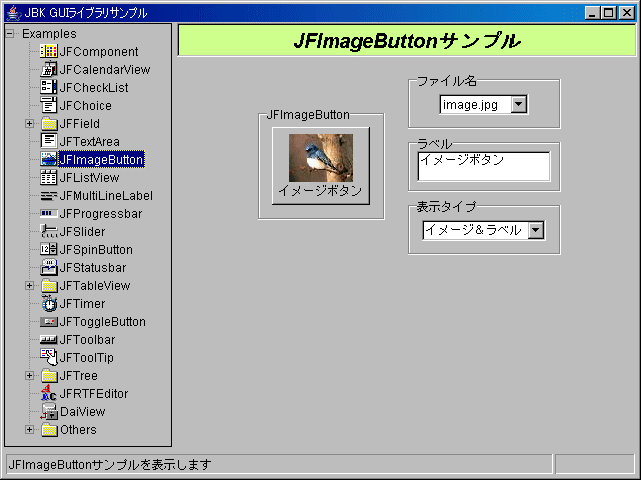
Task: Maximize the JBK GUI window
Action: (x=608, y=13)
